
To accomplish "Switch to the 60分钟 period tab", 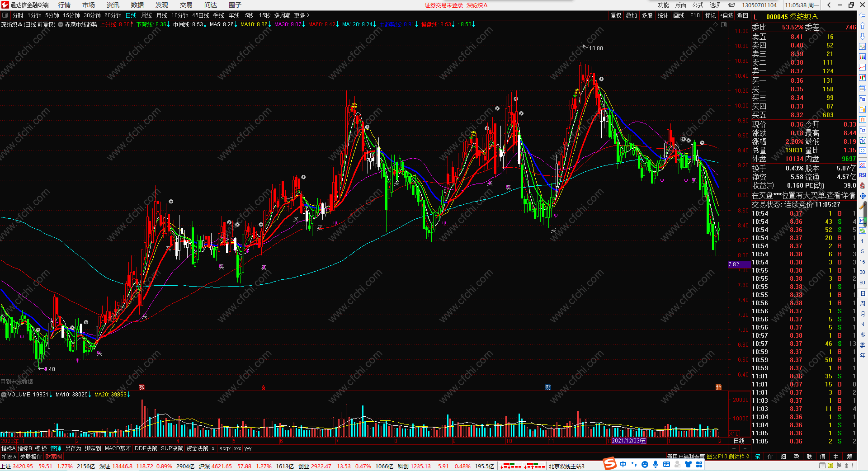I will coord(113,15).
